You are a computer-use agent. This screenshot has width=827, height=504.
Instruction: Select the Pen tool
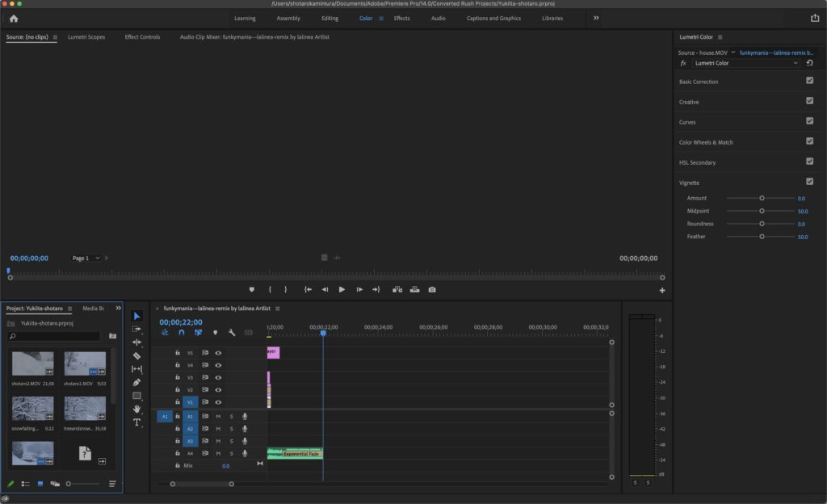tap(136, 382)
